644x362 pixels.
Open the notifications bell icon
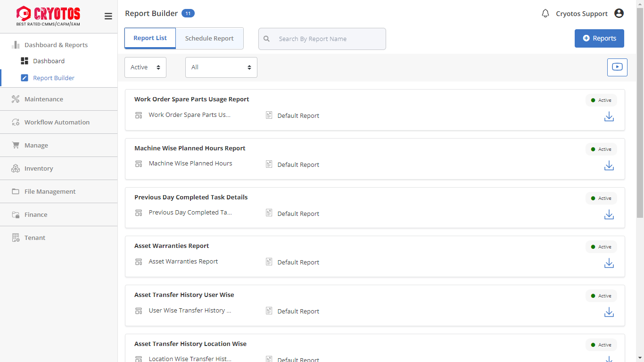[x=545, y=14]
